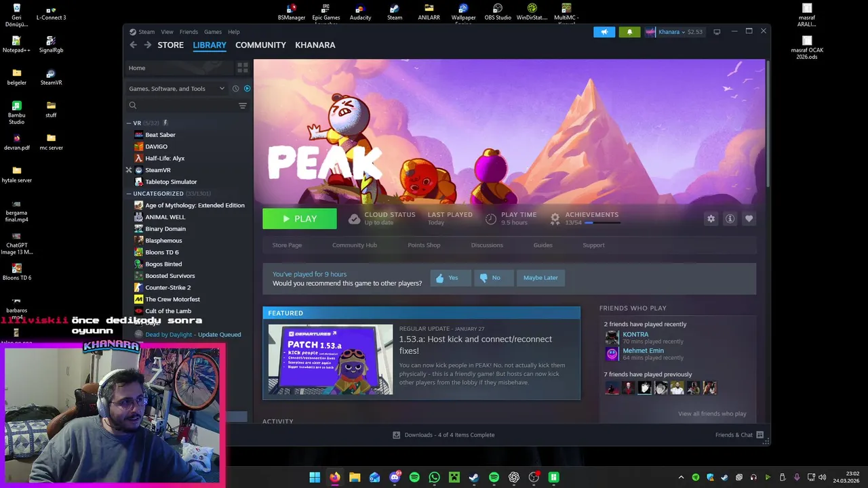Click the PEAK achievements cog icon
868x488 pixels.
pos(555,218)
